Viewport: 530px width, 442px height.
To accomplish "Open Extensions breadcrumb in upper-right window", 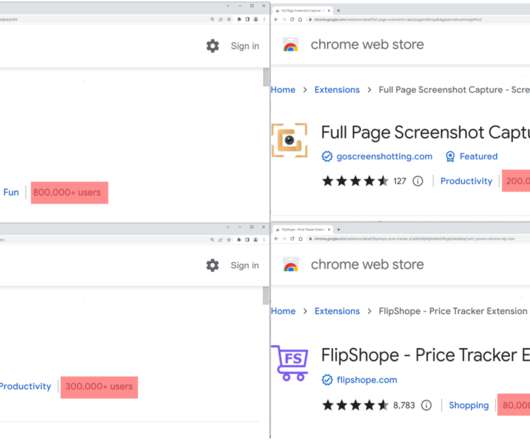I will tap(337, 90).
